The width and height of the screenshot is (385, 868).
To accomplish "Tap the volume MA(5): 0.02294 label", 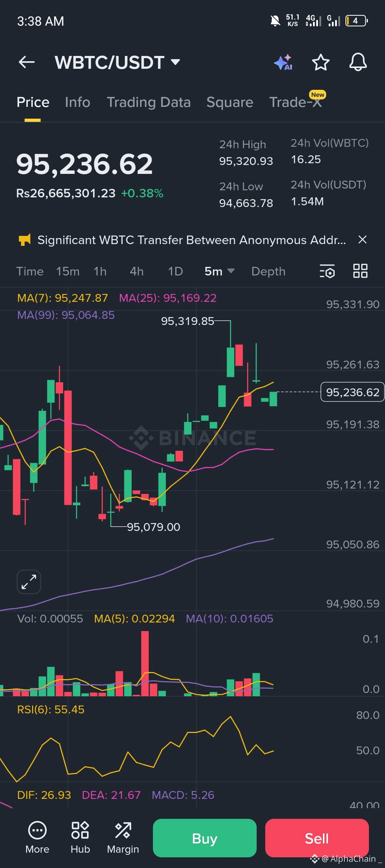I will coord(134,619).
